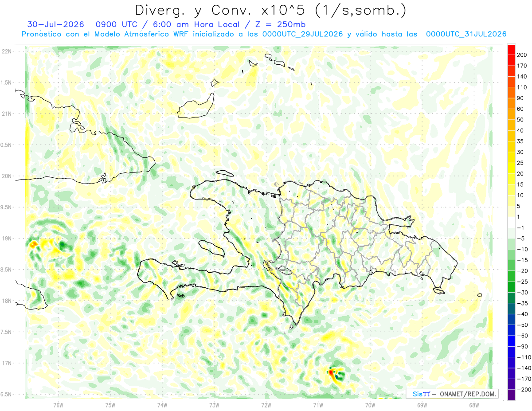The image size is (532, 411).
Task: Select the bright red legend swatch above 200
Action: click(511, 49)
